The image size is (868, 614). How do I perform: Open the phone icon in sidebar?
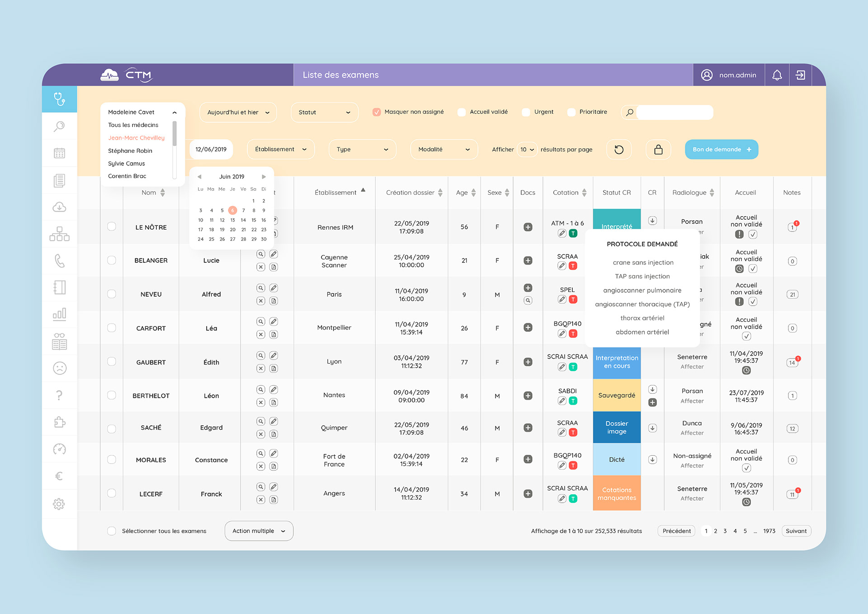tap(59, 260)
